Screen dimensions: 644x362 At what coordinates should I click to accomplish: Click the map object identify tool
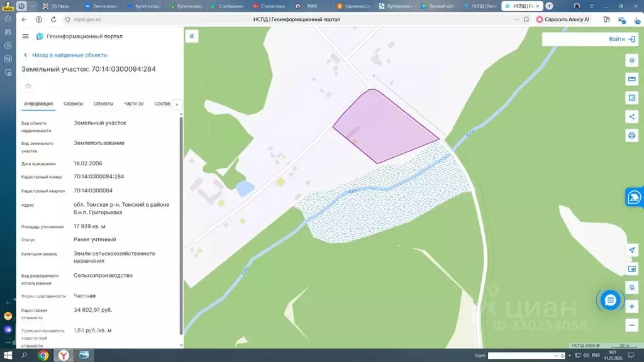[x=631, y=287]
